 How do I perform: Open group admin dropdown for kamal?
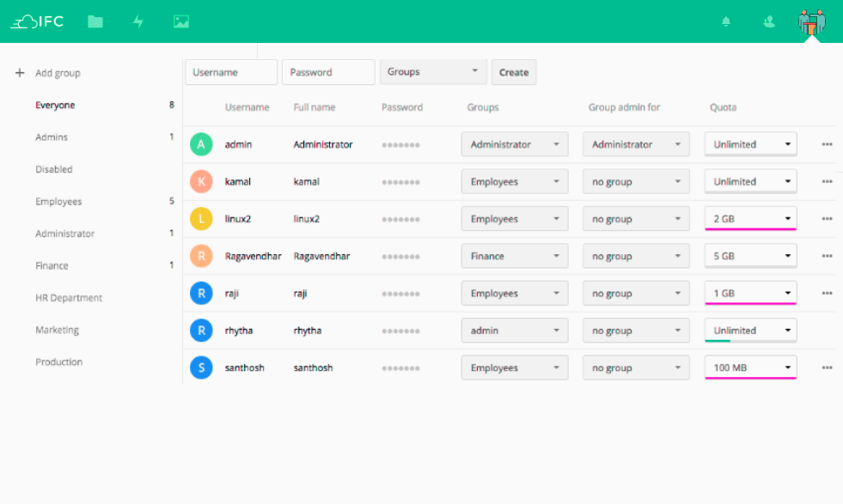tap(636, 182)
